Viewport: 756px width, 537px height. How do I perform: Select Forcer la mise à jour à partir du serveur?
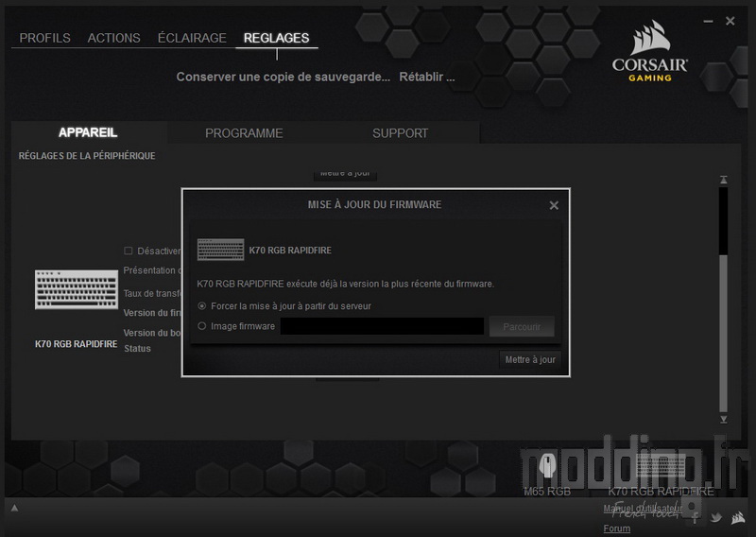pos(202,306)
